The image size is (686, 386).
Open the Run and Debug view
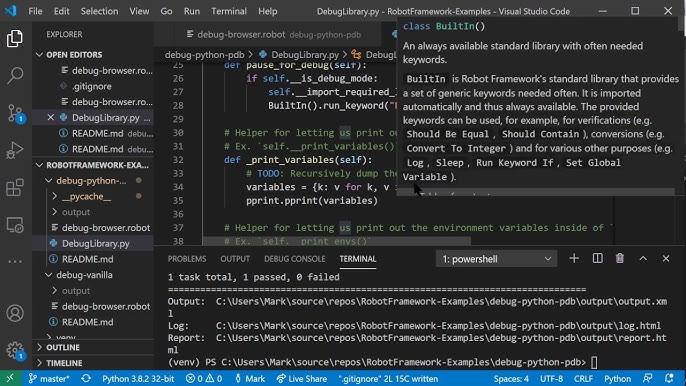pos(15,150)
